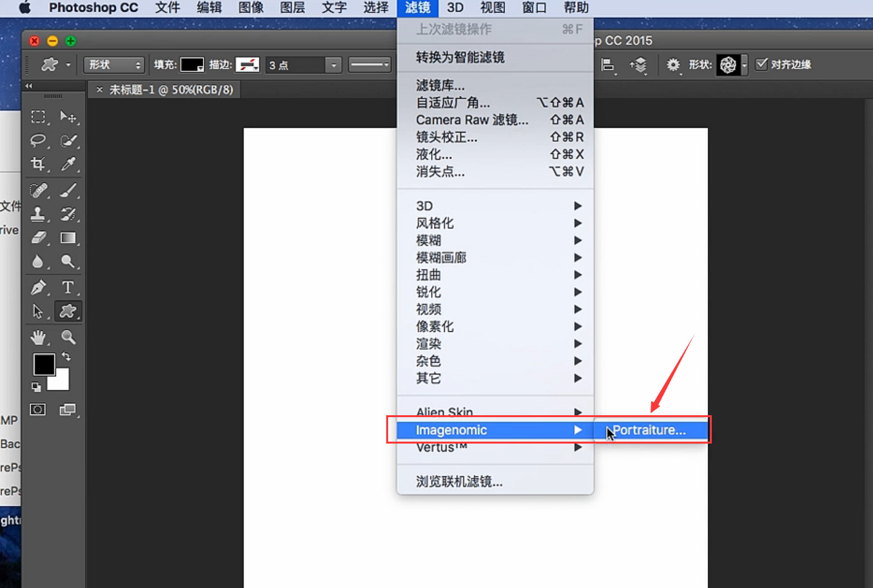Select the Spot Healing Brush tool

tap(38, 190)
